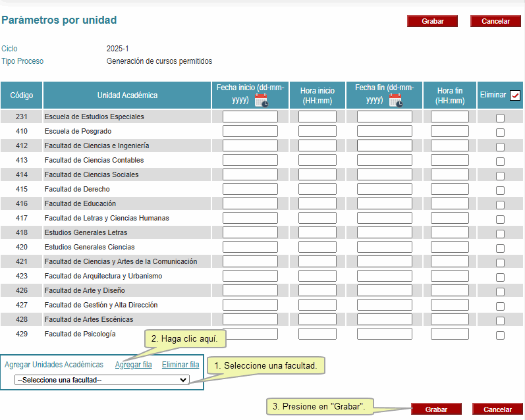The image size is (525, 420).
Task: Tick Eliminar checkbox for Facultad de Psicología
Action: point(500,335)
